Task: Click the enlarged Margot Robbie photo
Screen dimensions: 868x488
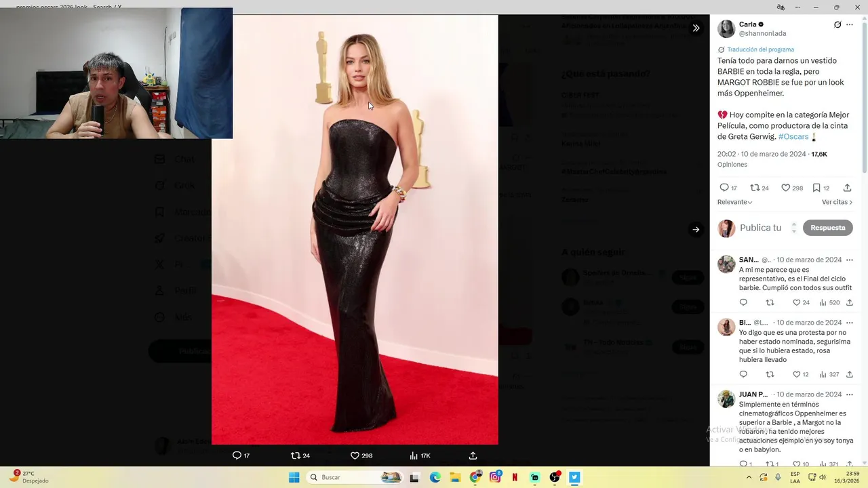Action: point(355,230)
